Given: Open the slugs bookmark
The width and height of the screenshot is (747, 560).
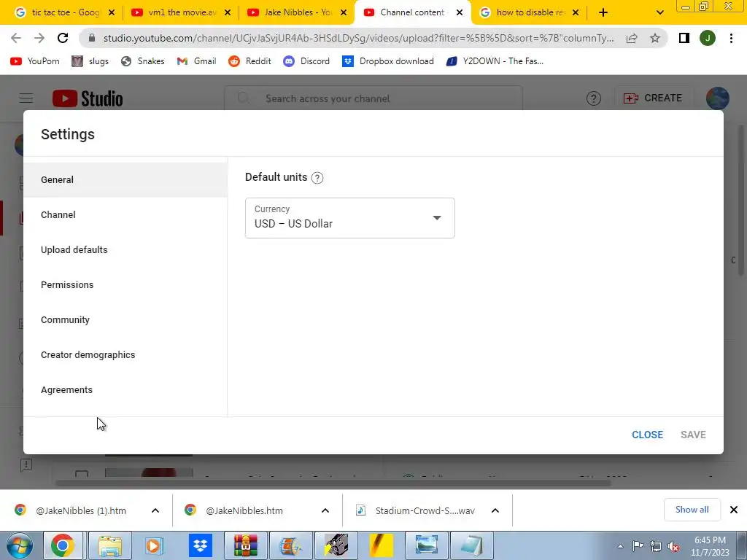Looking at the screenshot, I should pyautogui.click(x=90, y=61).
